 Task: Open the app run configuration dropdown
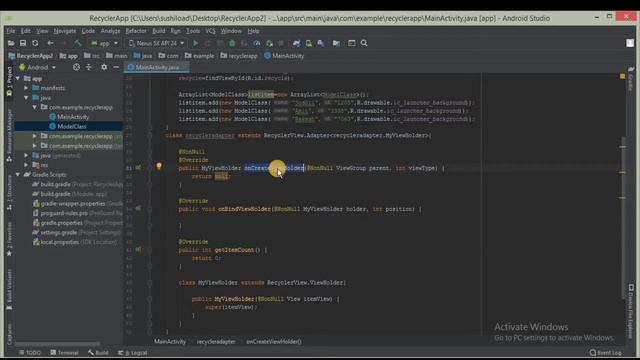point(104,43)
